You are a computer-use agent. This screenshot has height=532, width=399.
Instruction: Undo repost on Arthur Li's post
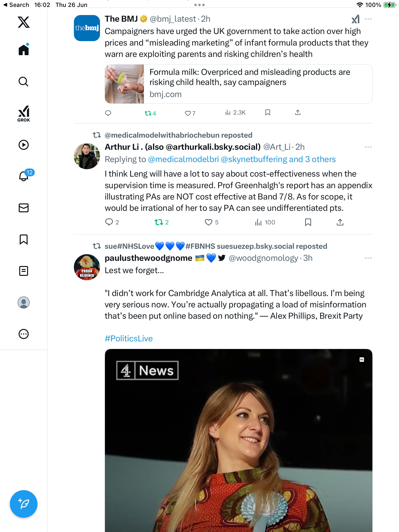(x=162, y=222)
